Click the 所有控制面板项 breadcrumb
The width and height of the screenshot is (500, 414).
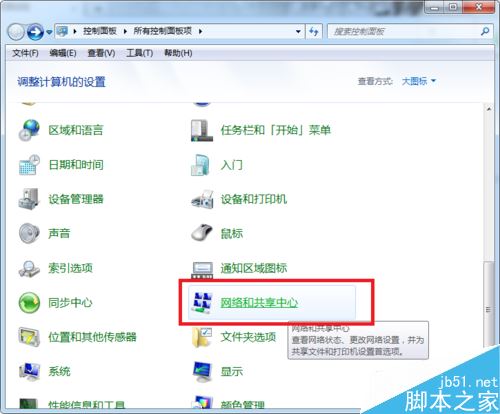click(162, 31)
